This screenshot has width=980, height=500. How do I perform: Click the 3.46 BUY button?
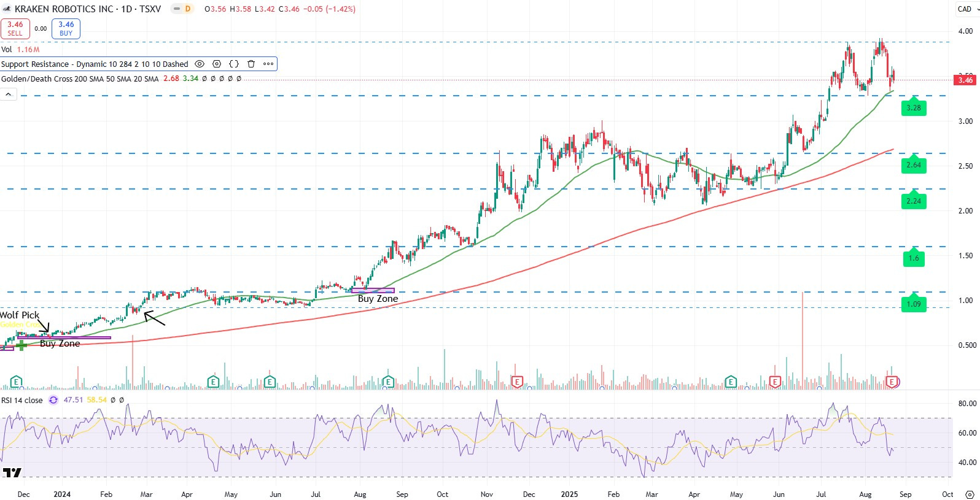66,29
